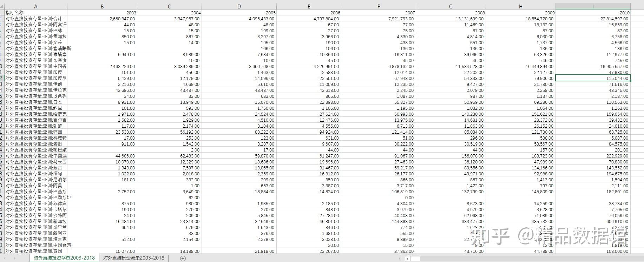This screenshot has height=262, width=644.
Task: Select column D header
Action: (x=239, y=6)
